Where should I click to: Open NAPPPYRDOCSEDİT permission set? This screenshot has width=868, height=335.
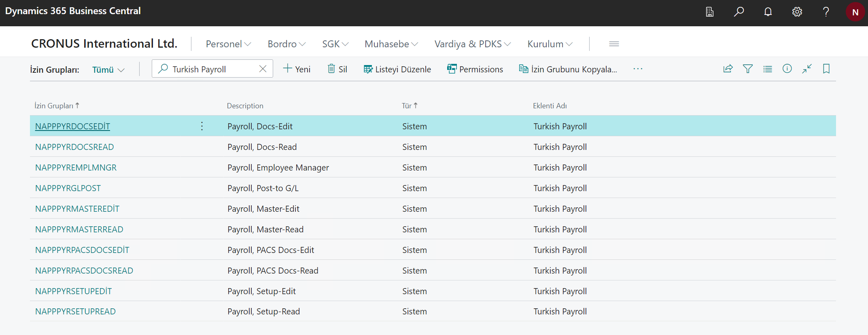(72, 126)
